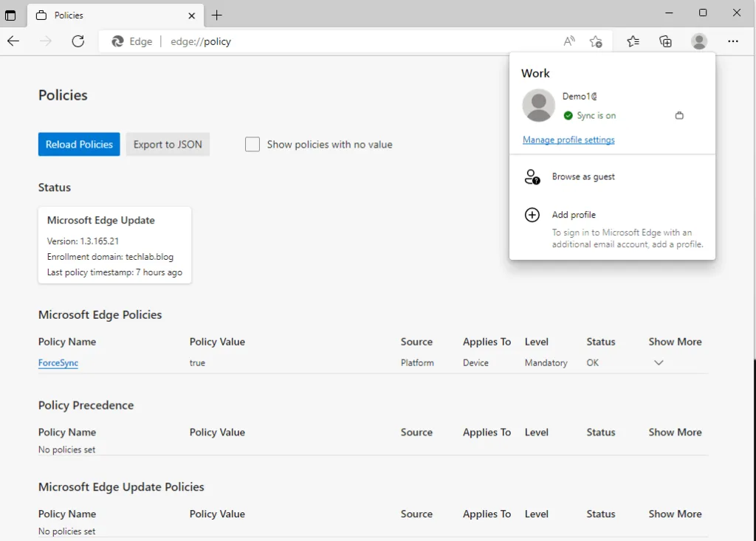Image resolution: width=756 pixels, height=541 pixels.
Task: Refresh the page with the reload icon
Action: coord(78,41)
